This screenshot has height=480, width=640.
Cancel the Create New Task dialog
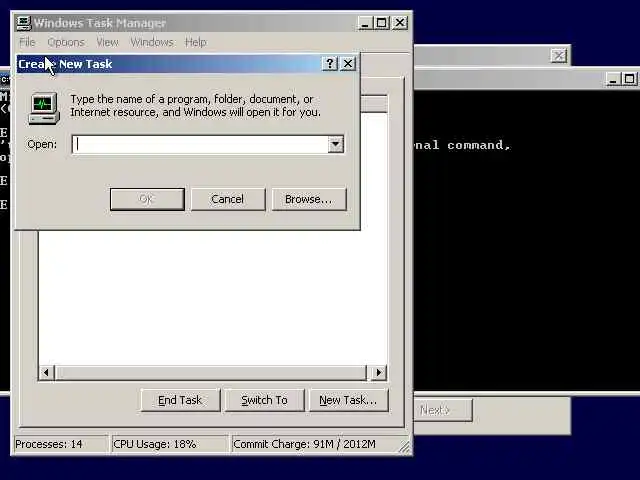point(228,199)
